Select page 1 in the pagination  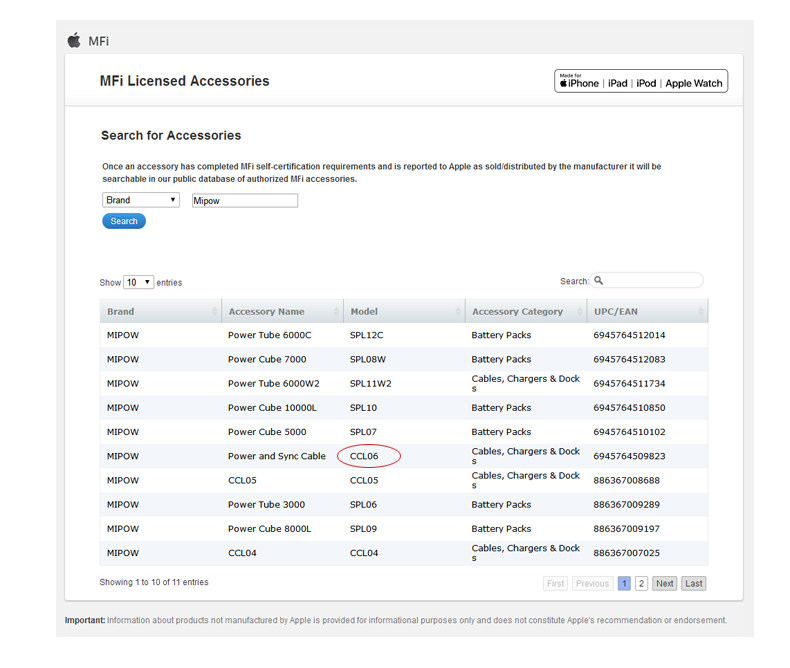pos(624,583)
